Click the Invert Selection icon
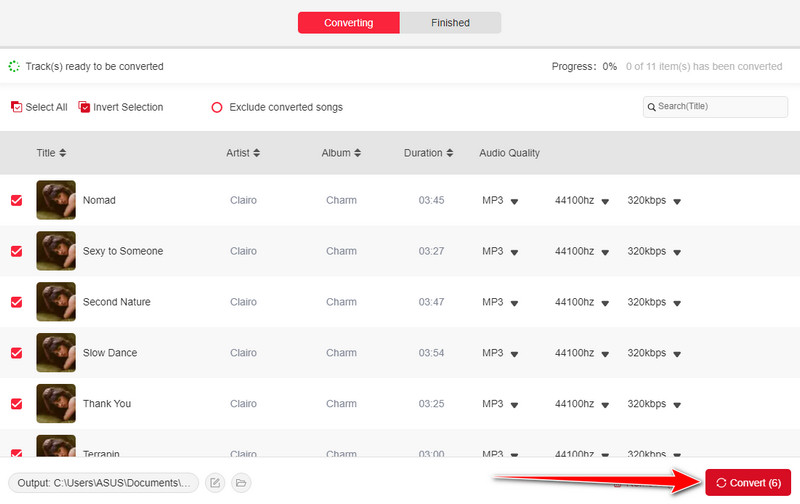Image resolution: width=800 pixels, height=504 pixels. tap(84, 107)
